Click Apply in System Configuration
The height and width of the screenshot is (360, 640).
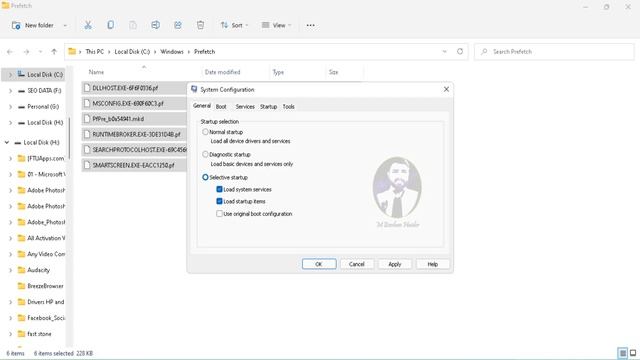(x=395, y=264)
